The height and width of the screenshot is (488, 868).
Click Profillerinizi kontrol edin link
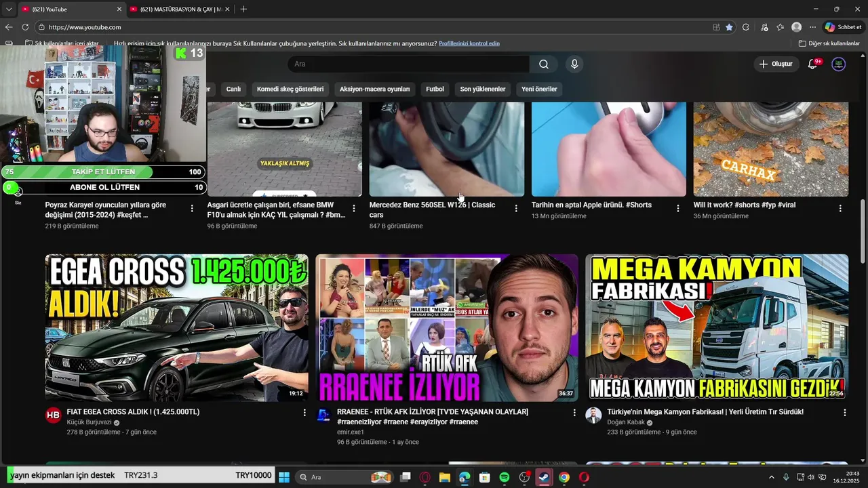[x=469, y=43]
